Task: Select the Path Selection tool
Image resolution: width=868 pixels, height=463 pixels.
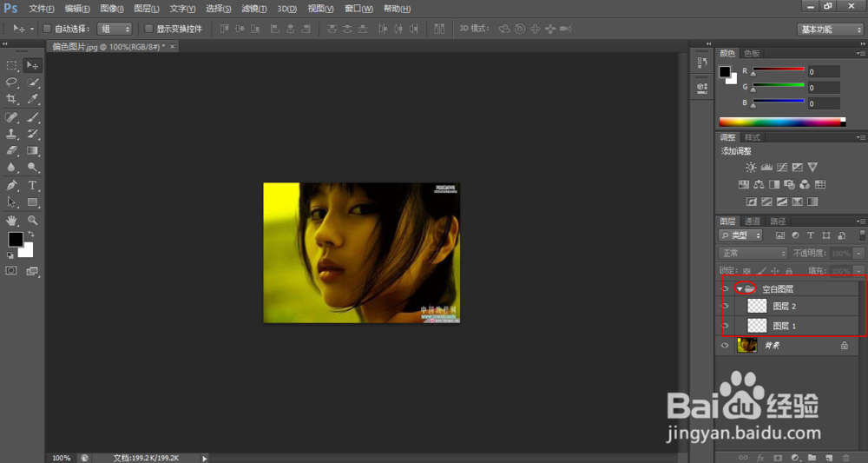Action: click(11, 202)
